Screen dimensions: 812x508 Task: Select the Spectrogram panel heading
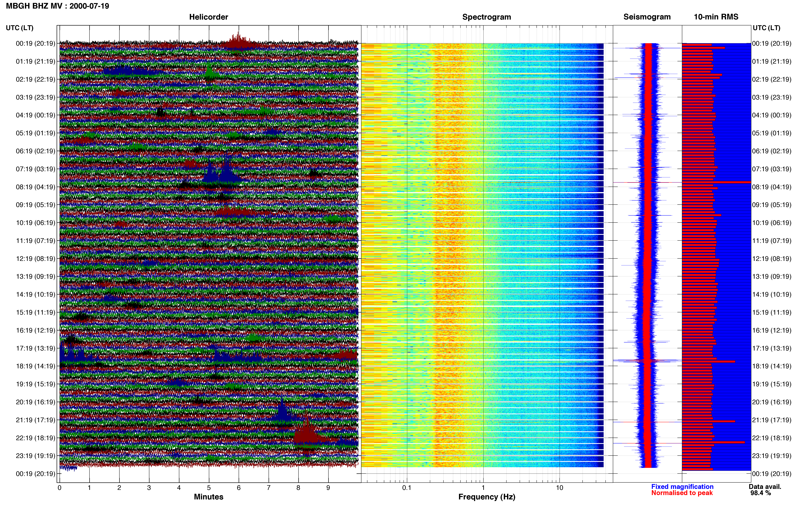click(487, 17)
